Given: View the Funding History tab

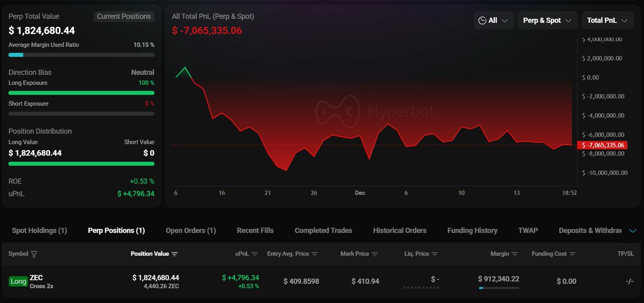Looking at the screenshot, I should click(x=472, y=231).
